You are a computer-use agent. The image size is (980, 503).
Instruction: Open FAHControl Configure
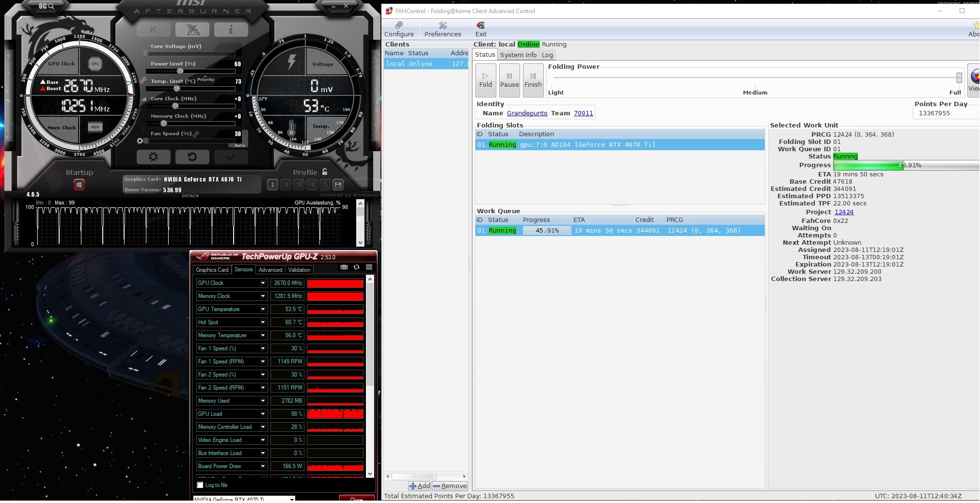coord(399,29)
